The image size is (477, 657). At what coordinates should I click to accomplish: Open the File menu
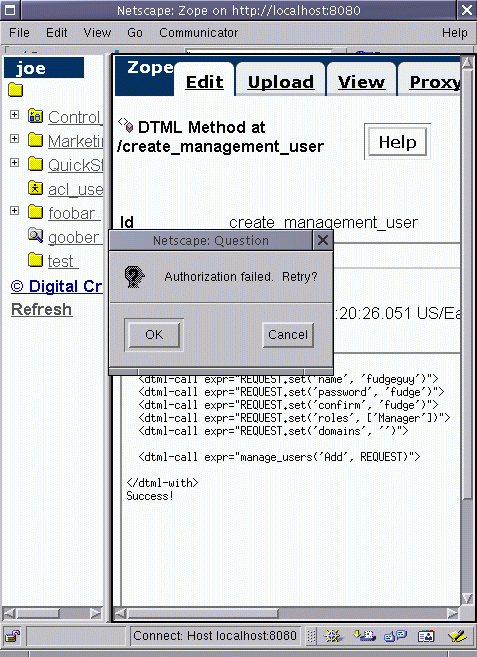19,33
